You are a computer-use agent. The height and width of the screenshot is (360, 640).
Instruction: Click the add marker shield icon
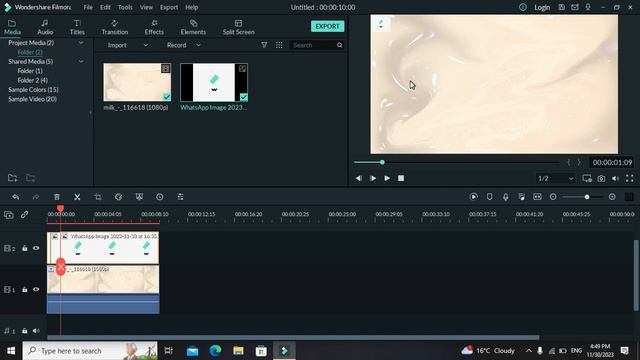pos(489,197)
